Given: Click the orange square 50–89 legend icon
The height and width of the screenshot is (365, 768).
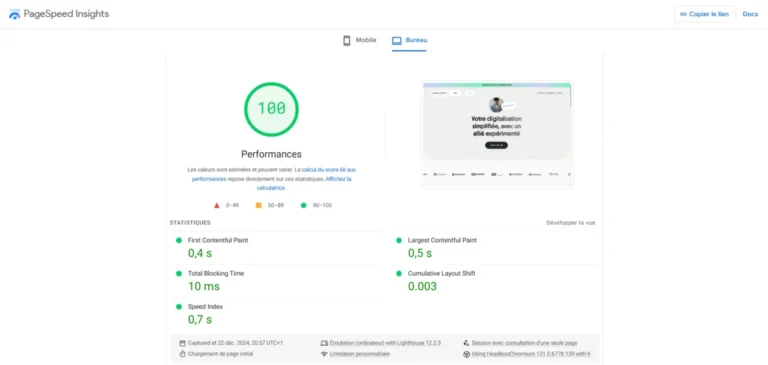Looking at the screenshot, I should [259, 205].
